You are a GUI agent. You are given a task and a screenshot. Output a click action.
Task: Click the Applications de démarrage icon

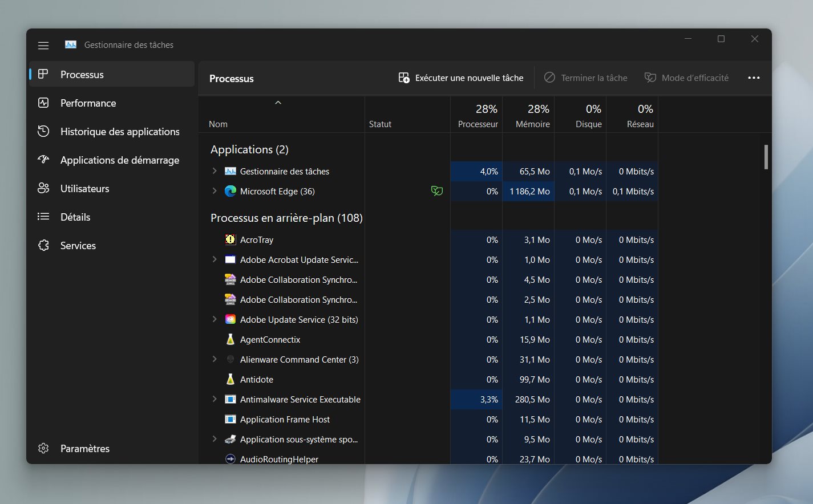43,160
